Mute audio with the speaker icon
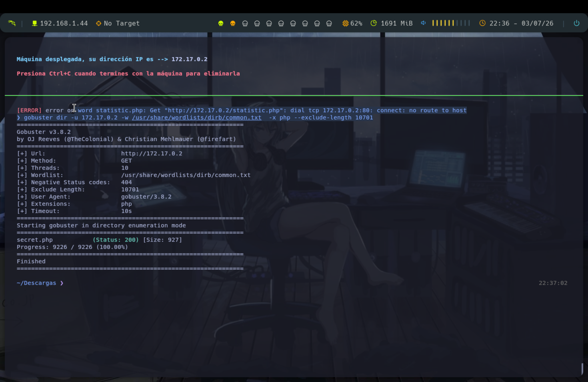The height and width of the screenshot is (382, 588). click(x=423, y=23)
